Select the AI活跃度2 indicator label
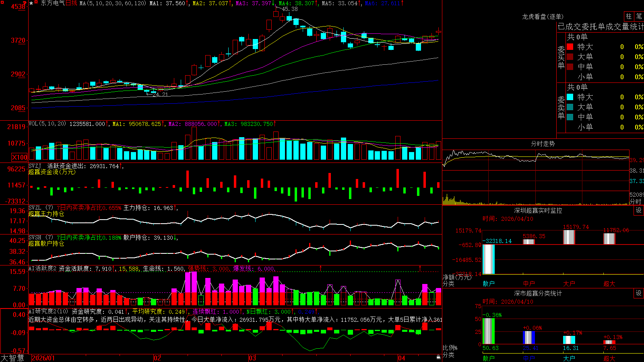Screen dimensions: 644x362 coord(43,268)
